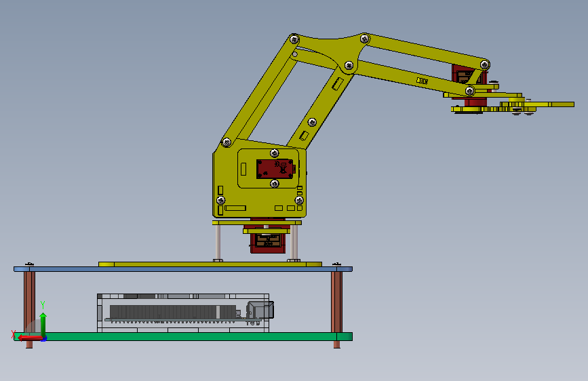The width and height of the screenshot is (588, 381).
Task: Click the screw directly below the body servo
Action: pos(275,184)
